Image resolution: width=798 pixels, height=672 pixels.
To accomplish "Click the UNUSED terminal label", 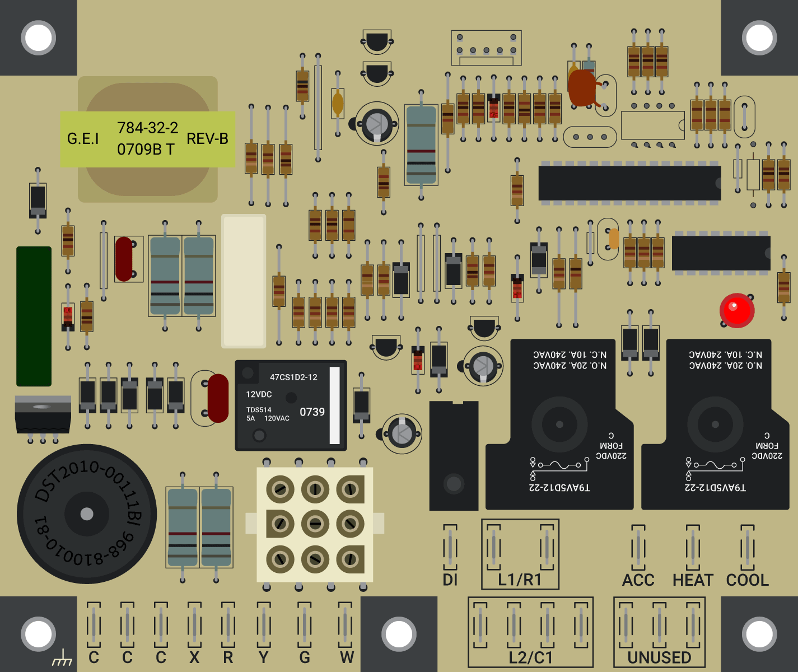I will [659, 657].
